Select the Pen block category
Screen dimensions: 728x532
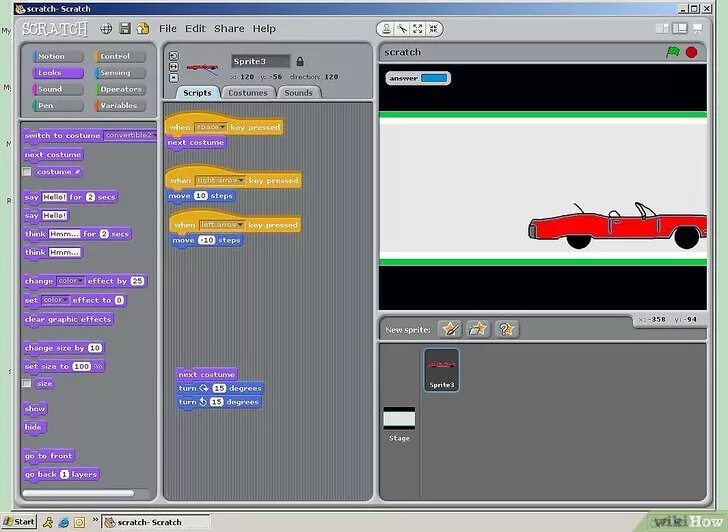point(58,105)
